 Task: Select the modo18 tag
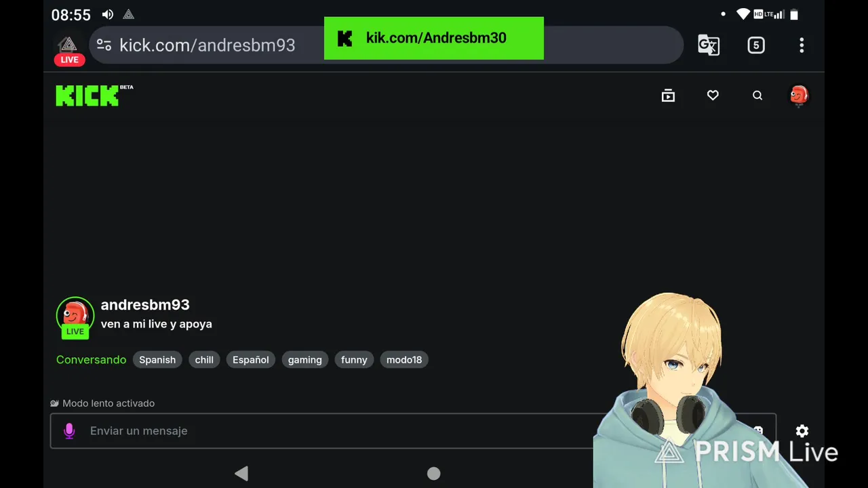(x=404, y=360)
